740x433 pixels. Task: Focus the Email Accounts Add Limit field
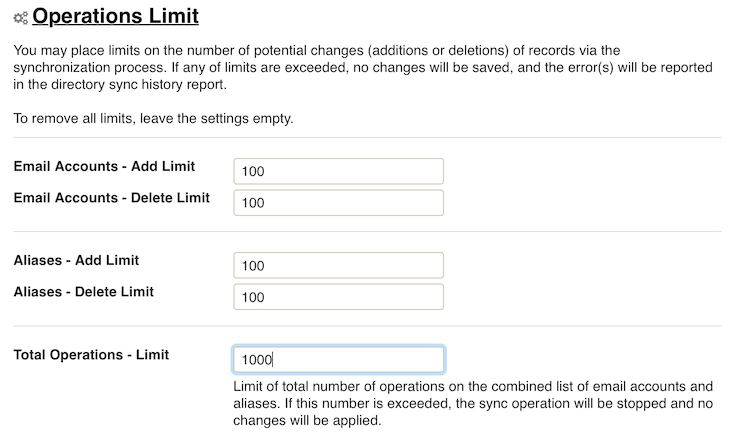tap(338, 171)
